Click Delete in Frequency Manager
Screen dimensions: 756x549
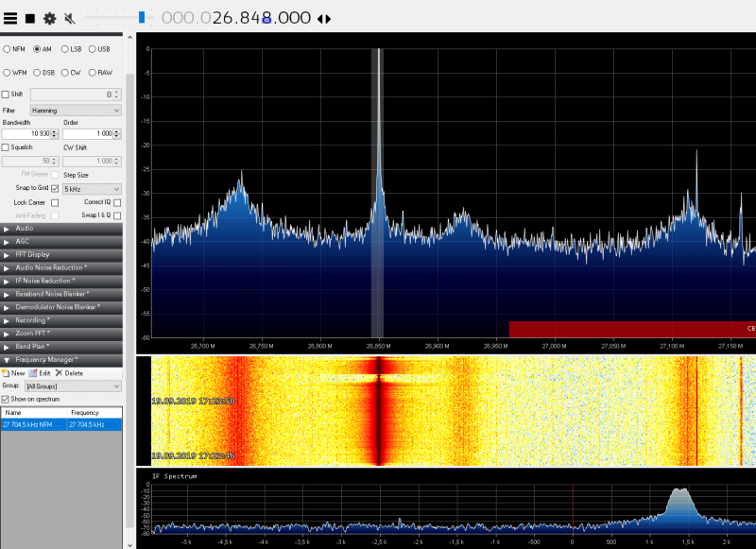click(x=69, y=373)
